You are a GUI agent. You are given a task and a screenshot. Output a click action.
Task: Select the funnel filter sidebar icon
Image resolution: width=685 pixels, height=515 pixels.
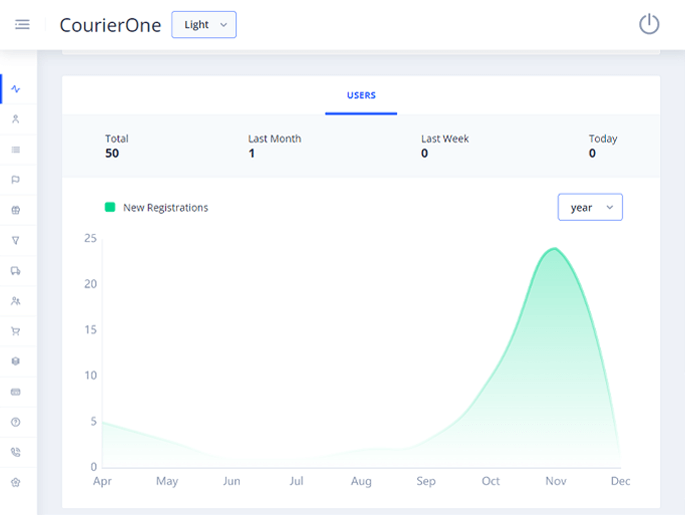click(16, 240)
